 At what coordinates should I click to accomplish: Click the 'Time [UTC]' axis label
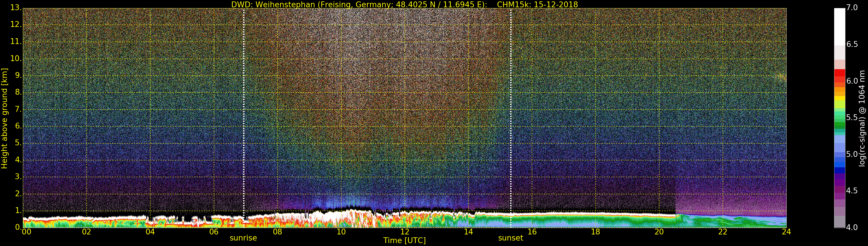tap(404, 241)
